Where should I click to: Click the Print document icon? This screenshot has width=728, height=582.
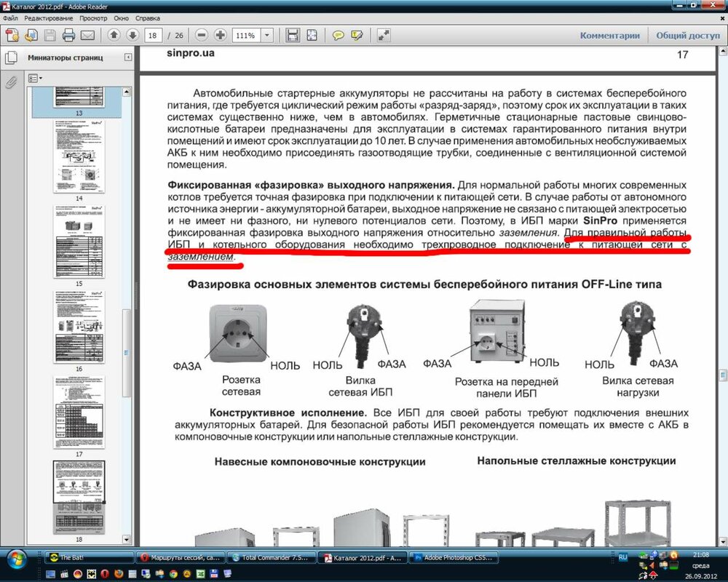[68, 35]
